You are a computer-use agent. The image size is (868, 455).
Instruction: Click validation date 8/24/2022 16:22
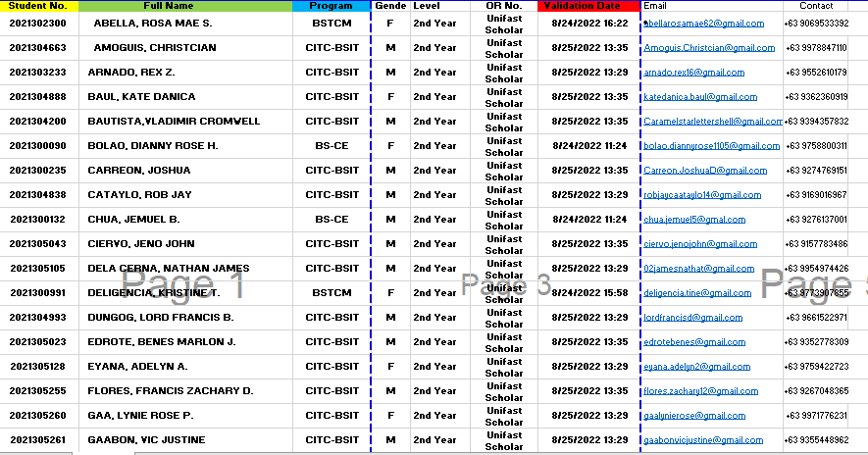[589, 24]
